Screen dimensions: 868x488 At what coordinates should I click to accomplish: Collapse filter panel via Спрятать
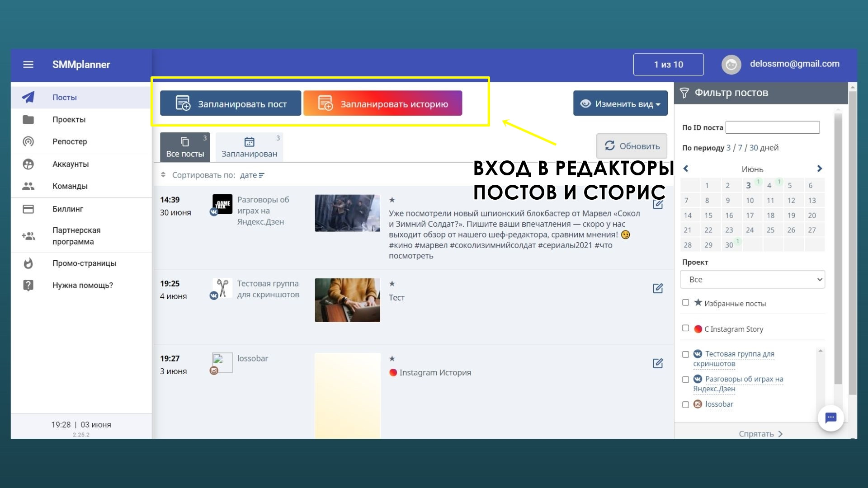(760, 434)
